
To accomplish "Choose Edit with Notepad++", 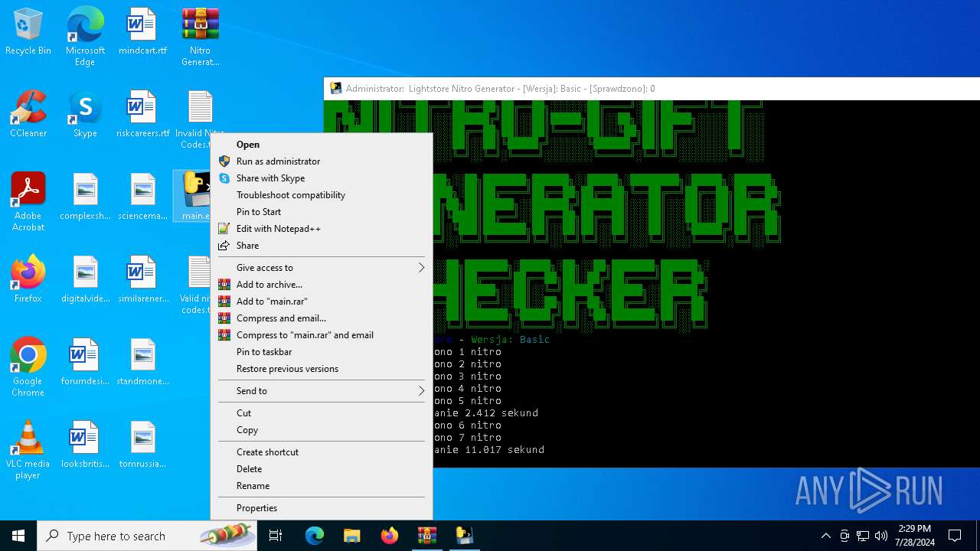I will [322, 229].
